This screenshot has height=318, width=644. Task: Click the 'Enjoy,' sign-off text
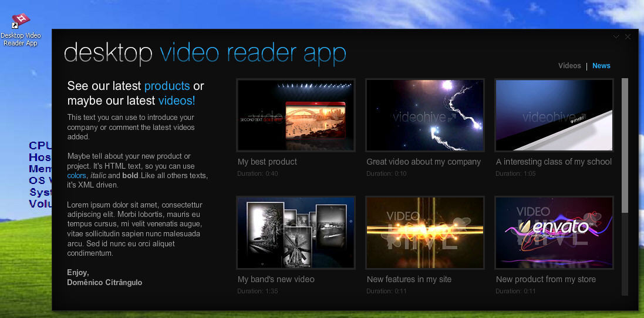tap(78, 273)
